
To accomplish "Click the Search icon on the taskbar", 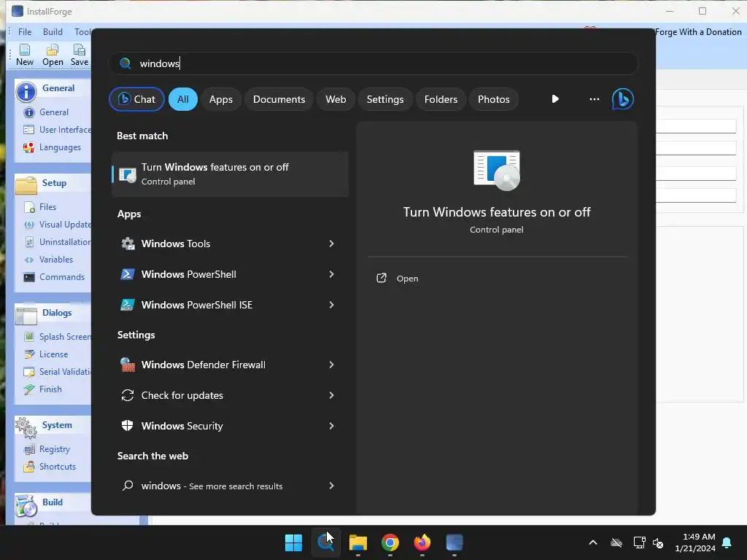I will [326, 542].
